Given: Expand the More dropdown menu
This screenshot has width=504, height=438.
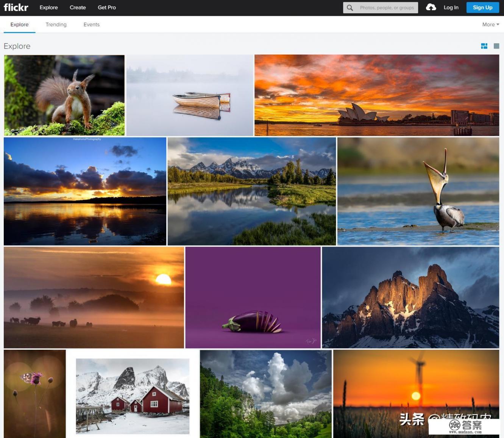Looking at the screenshot, I should 490,25.
